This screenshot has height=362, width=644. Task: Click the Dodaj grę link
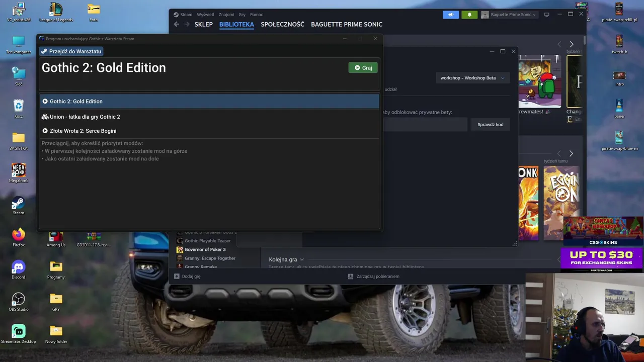191,276
